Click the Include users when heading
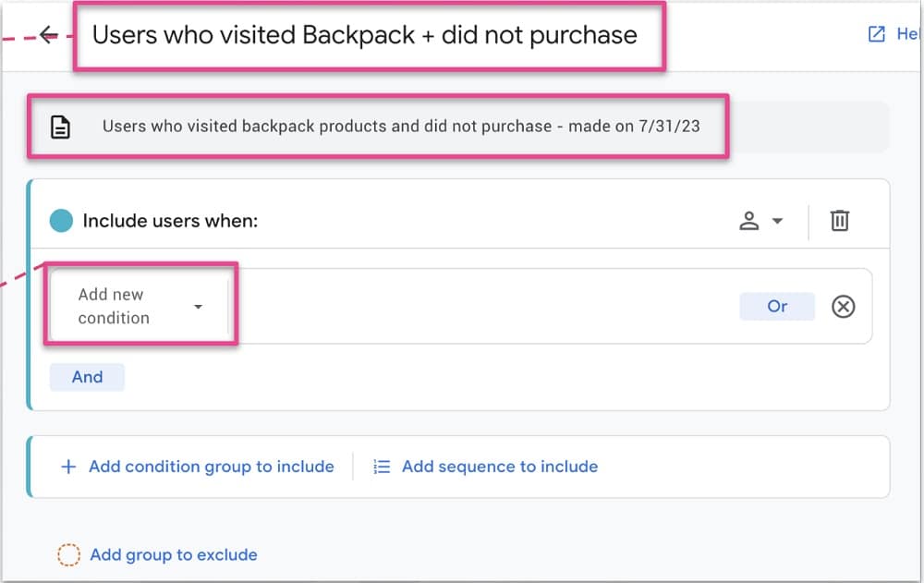The width and height of the screenshot is (924, 583). click(170, 221)
